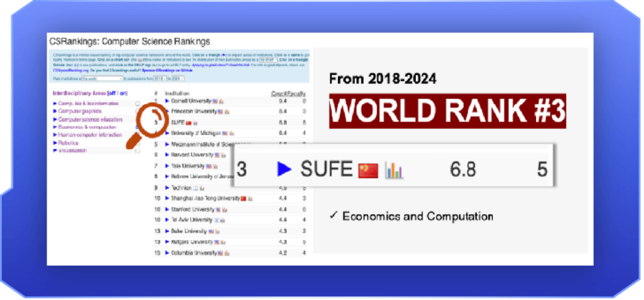Expand the Robotics area triangle
Viewport: 644px width, 300px height.
(x=55, y=143)
